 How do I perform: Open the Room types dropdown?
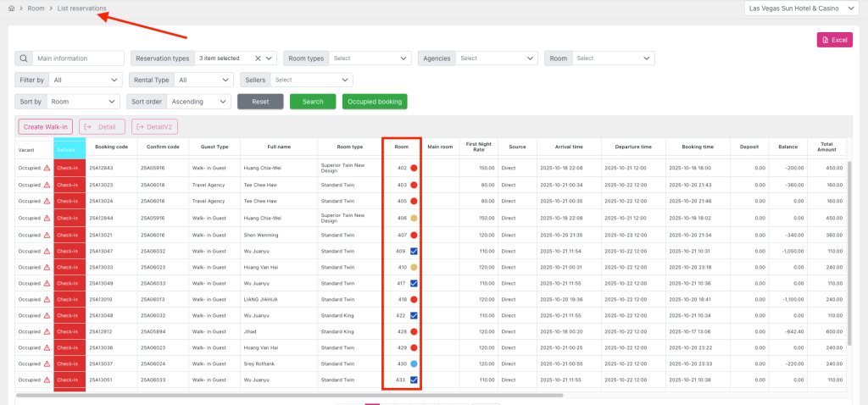(x=370, y=58)
